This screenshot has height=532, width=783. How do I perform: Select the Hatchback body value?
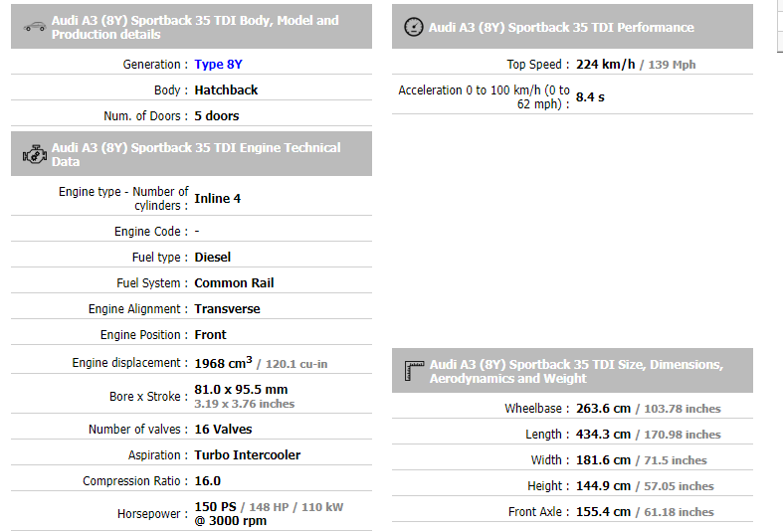tap(226, 90)
